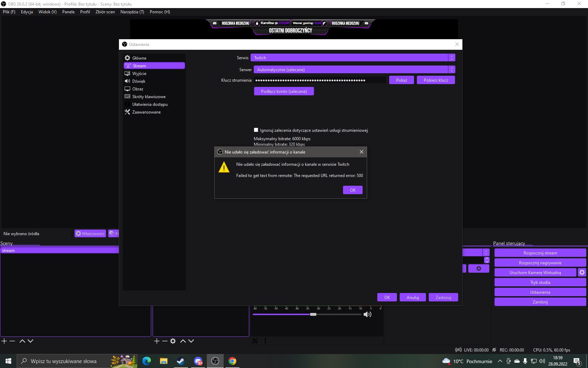
Task: Click OK in the Ustawienia window
Action: click(x=387, y=297)
